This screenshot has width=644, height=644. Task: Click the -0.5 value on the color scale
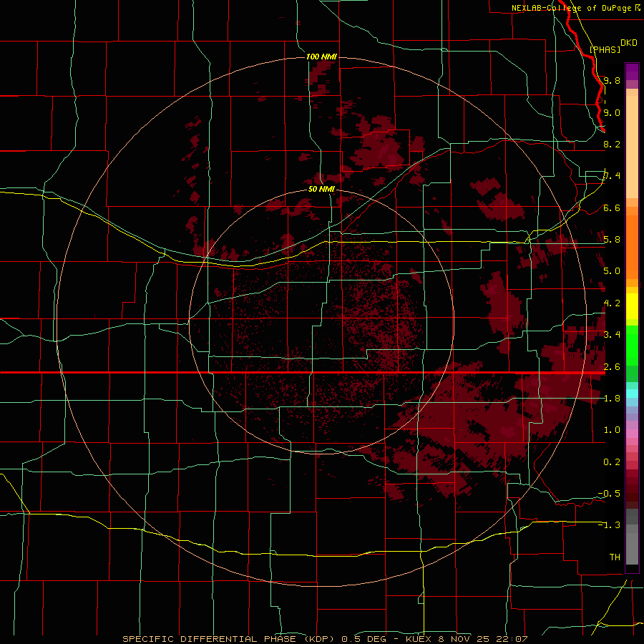[609, 494]
